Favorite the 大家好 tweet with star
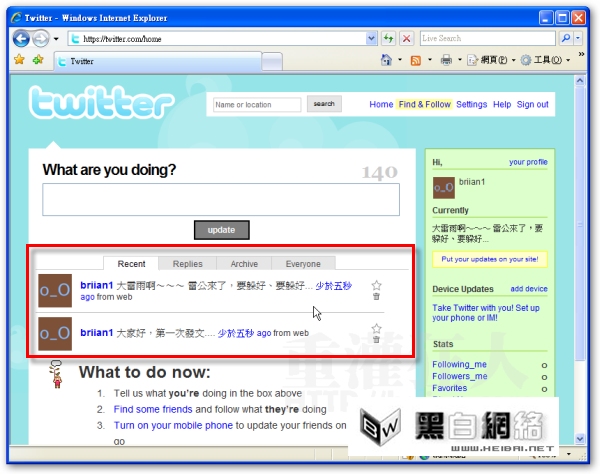Image resolution: width=600 pixels, height=474 pixels. [376, 328]
